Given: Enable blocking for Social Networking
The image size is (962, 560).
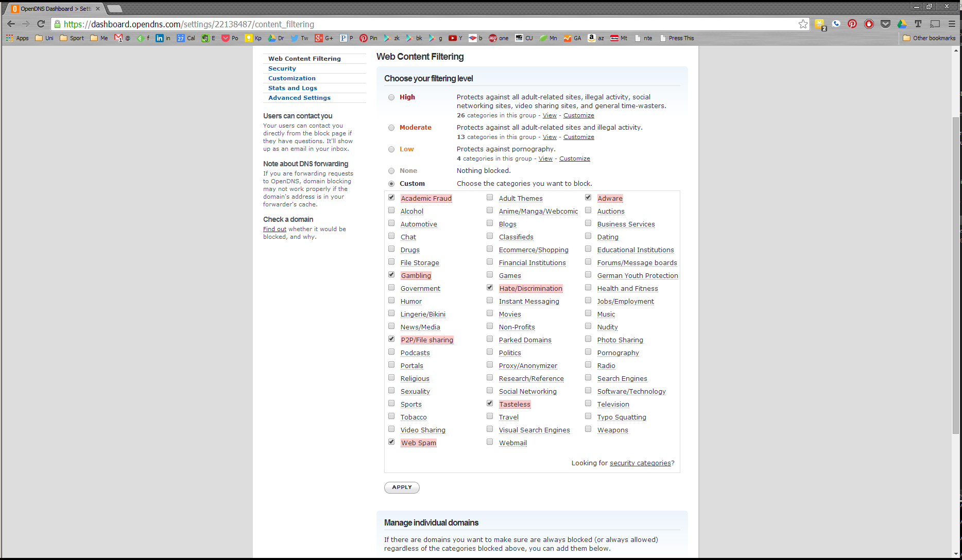Looking at the screenshot, I should point(490,391).
